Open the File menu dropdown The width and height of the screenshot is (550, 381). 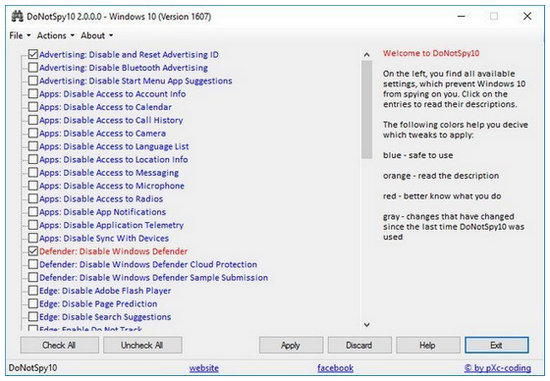20,35
